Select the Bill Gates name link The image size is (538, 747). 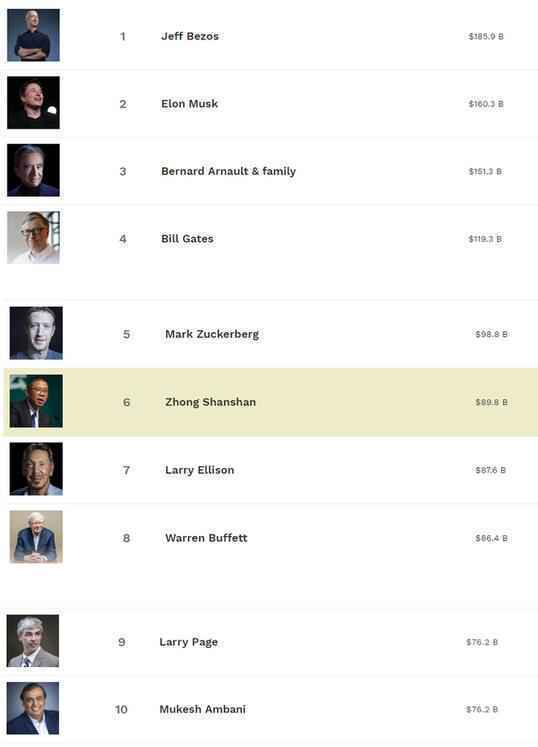pyautogui.click(x=187, y=239)
